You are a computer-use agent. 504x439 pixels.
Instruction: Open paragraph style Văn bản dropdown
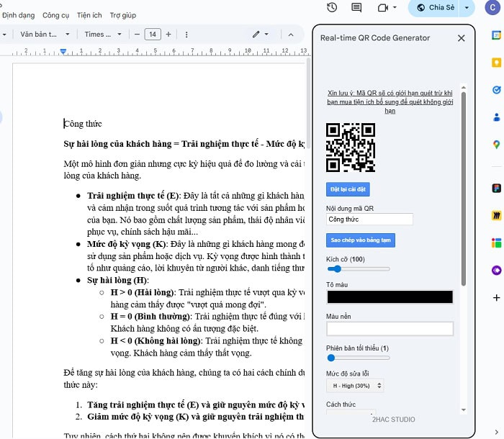pos(45,34)
